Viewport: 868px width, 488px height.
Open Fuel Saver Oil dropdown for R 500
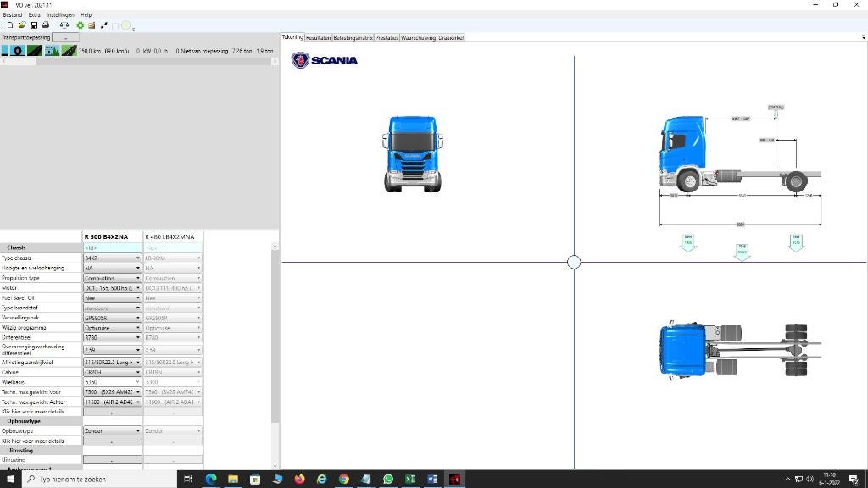click(113, 297)
